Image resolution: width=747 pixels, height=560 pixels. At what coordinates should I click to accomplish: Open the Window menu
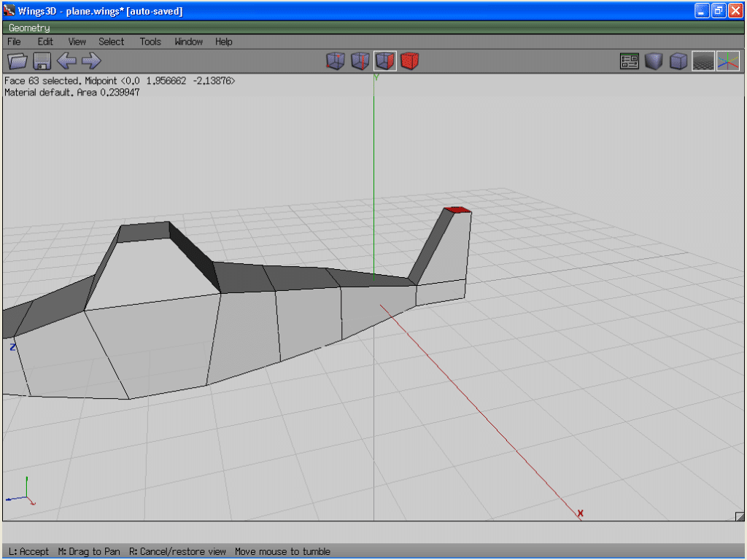(188, 42)
